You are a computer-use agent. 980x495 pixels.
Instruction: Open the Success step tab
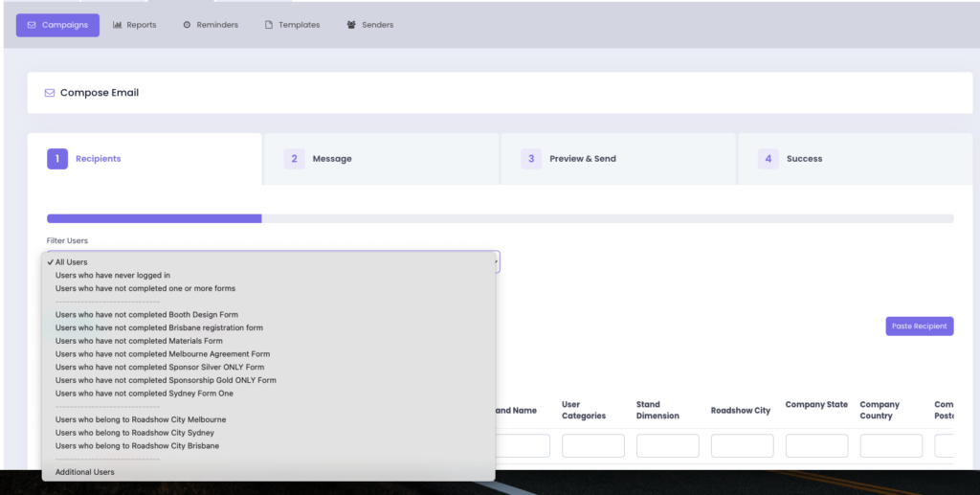point(855,159)
